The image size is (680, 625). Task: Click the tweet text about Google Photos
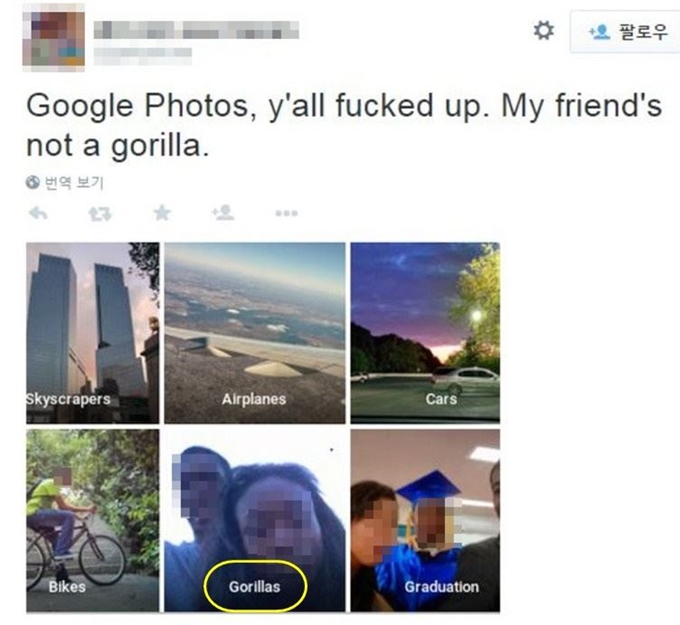click(344, 125)
